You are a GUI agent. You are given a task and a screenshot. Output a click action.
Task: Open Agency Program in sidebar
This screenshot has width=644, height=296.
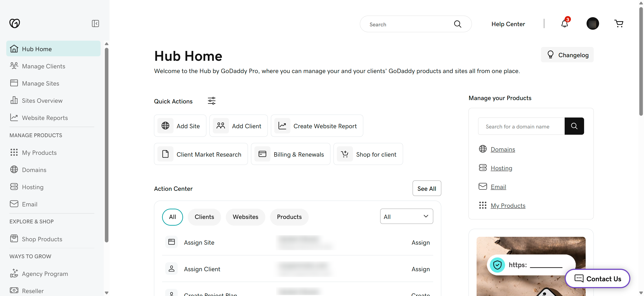coord(53,273)
